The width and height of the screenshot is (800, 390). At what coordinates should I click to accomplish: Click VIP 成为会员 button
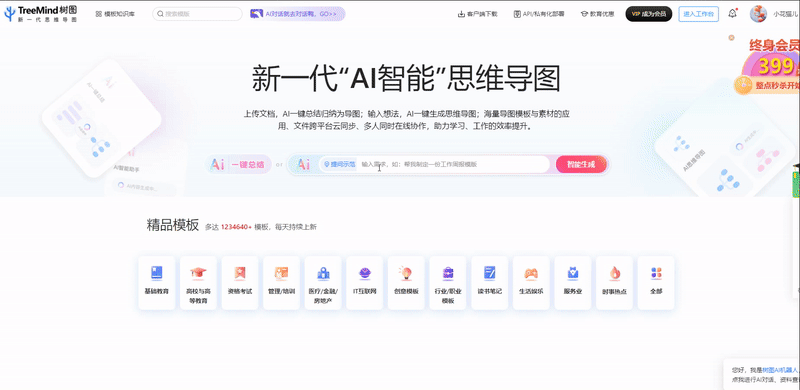(648, 14)
